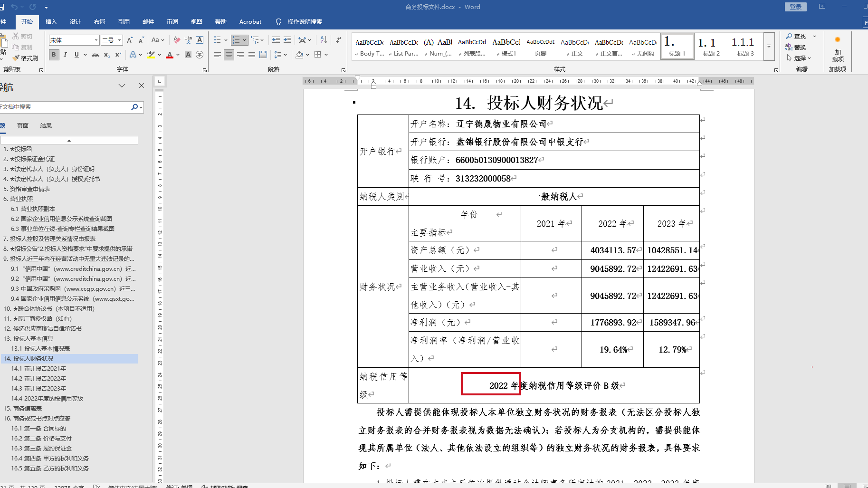
Task: Open the font size dropdown
Action: pos(120,40)
